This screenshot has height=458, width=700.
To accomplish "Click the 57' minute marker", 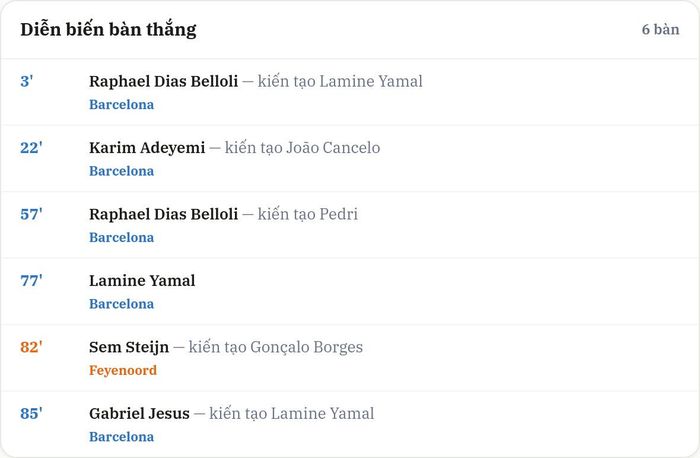I will 31,214.
